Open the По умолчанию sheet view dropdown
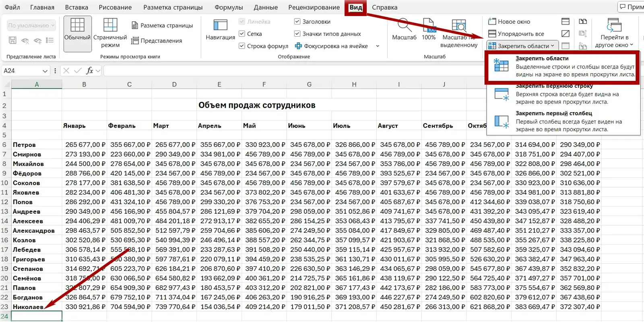The width and height of the screenshot is (644, 322). click(x=31, y=25)
